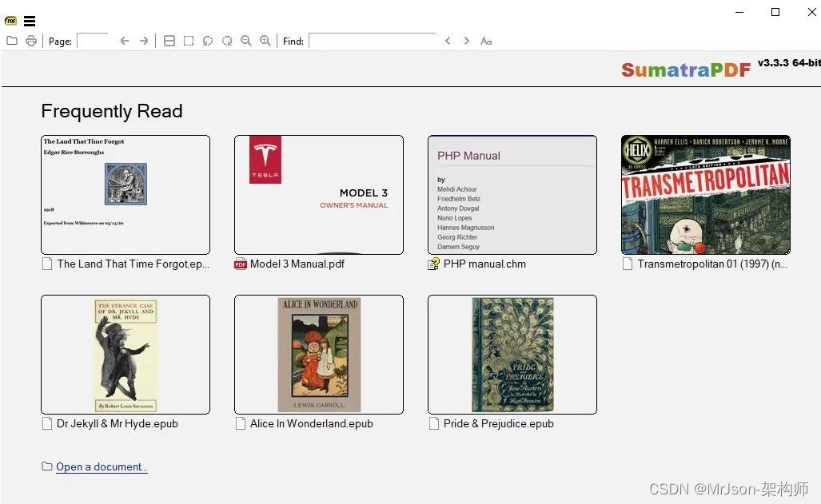Click file icon beside Dr Jekyll & Mr Hyde
The height and width of the screenshot is (504, 821).
click(x=47, y=423)
